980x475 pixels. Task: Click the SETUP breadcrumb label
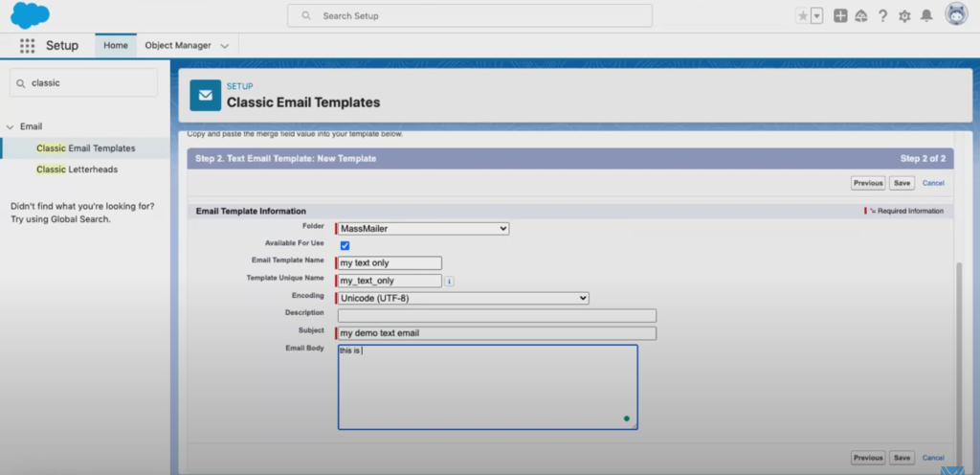click(x=240, y=86)
